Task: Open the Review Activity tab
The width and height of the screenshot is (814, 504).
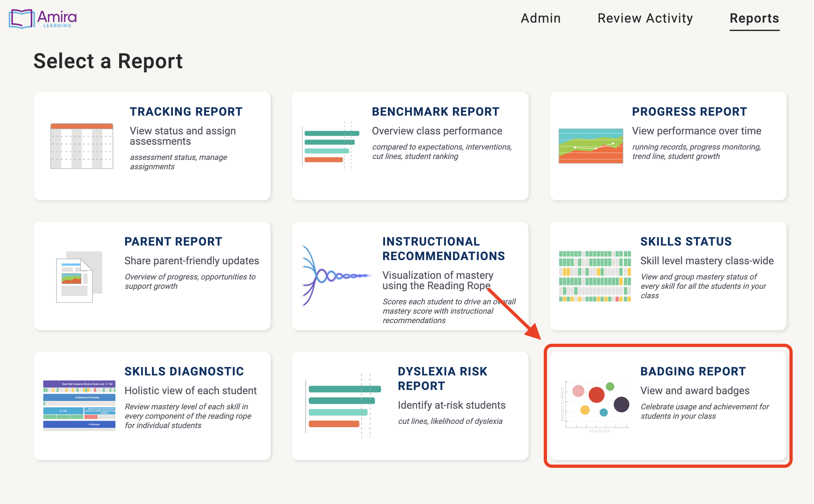Action: (x=645, y=18)
